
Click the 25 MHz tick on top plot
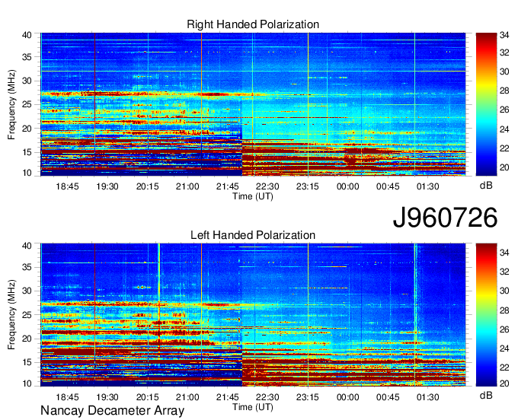pos(27,105)
